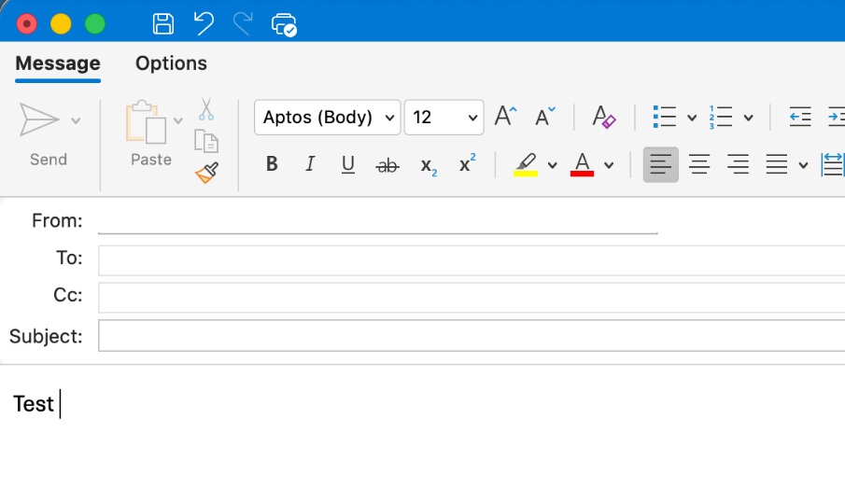845x504 pixels.
Task: Toggle subscript formatting
Action: [x=429, y=166]
